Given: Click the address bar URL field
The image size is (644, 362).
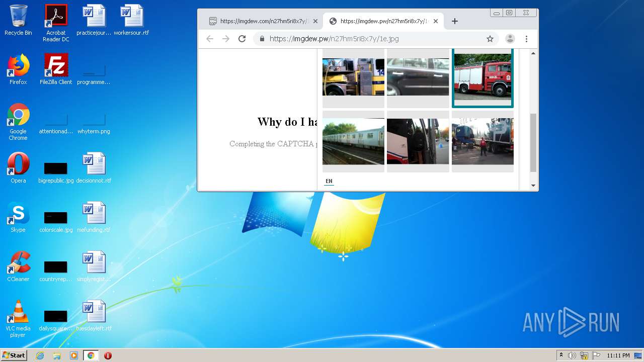Looking at the screenshot, I should coord(375,39).
